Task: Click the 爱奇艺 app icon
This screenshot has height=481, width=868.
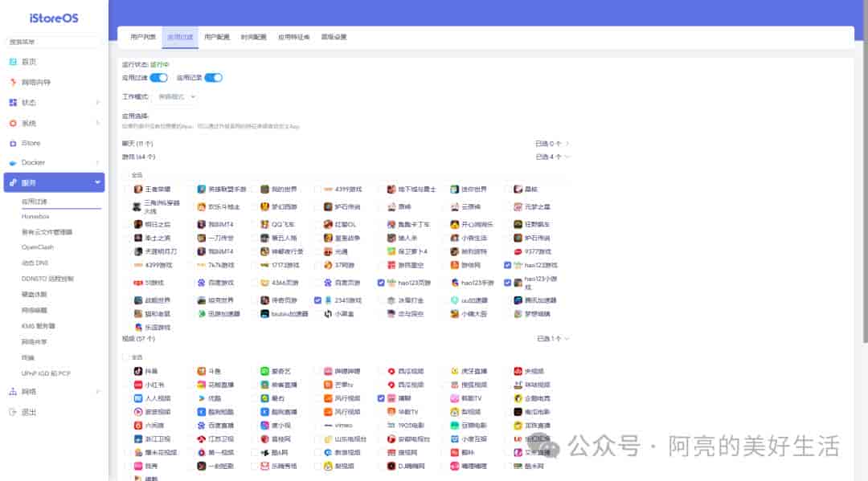Action: [x=264, y=371]
